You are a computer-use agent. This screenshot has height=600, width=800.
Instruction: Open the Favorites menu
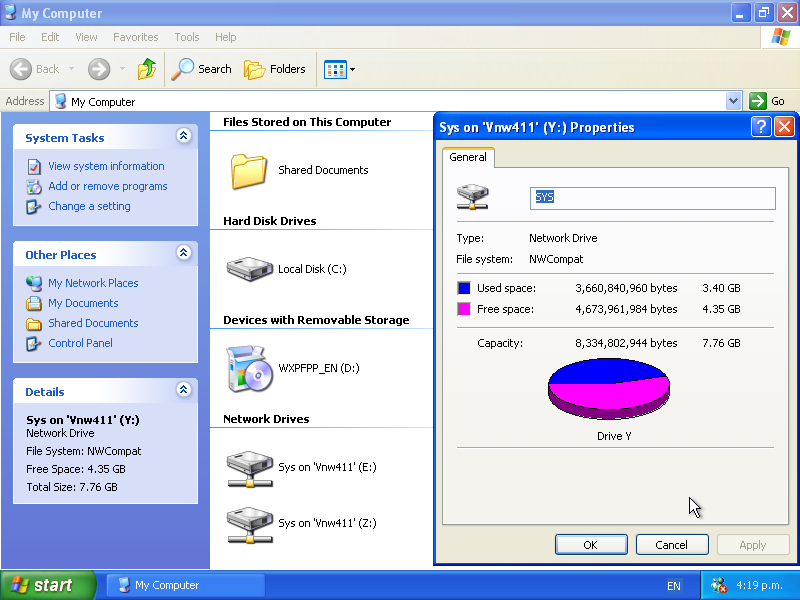click(136, 37)
